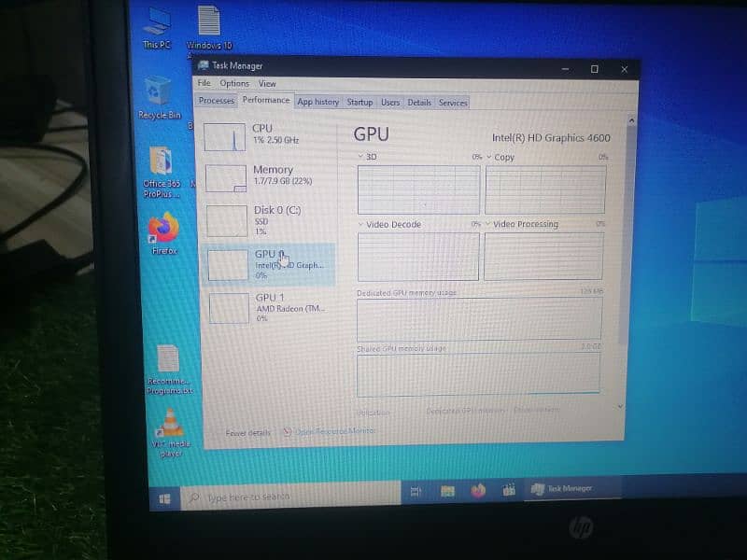Open File Explorer from the taskbar

tap(447, 491)
